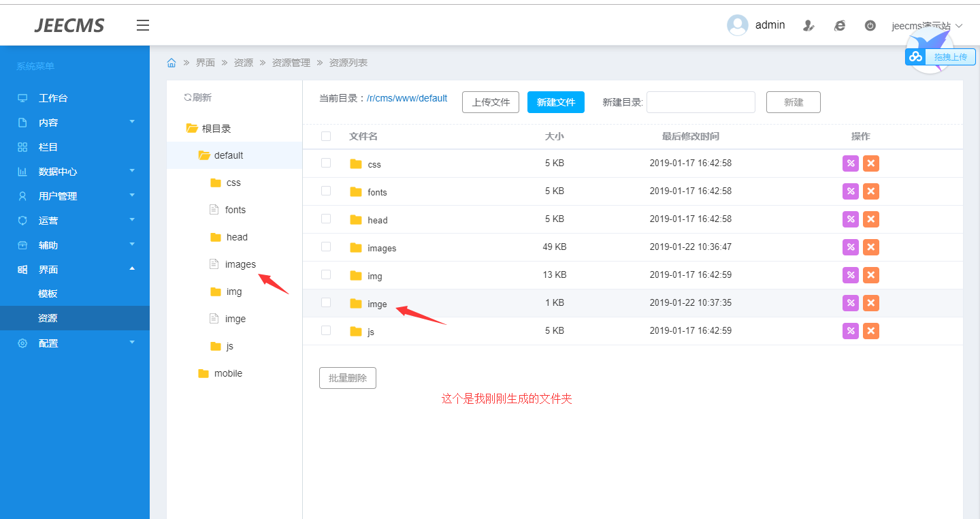Screen dimensions: 980x519
Task: Delete the imge folder using orange X icon
Action: [x=870, y=303]
